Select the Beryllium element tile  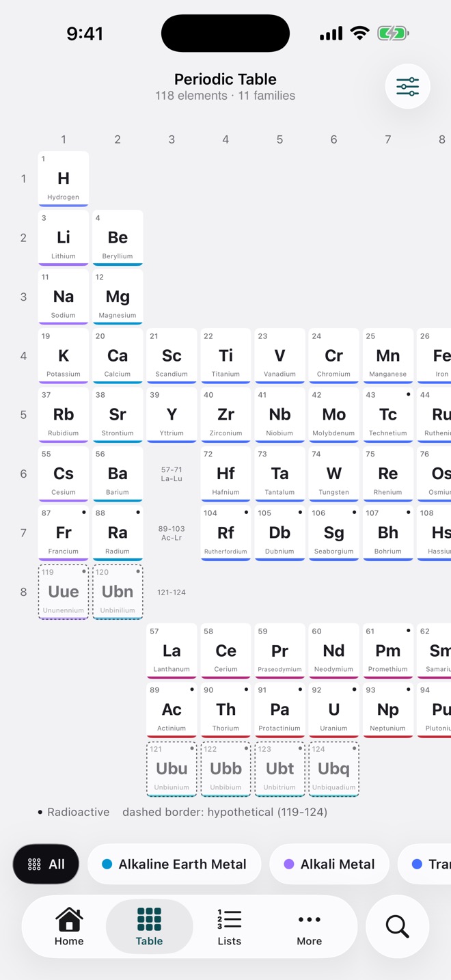tap(118, 238)
